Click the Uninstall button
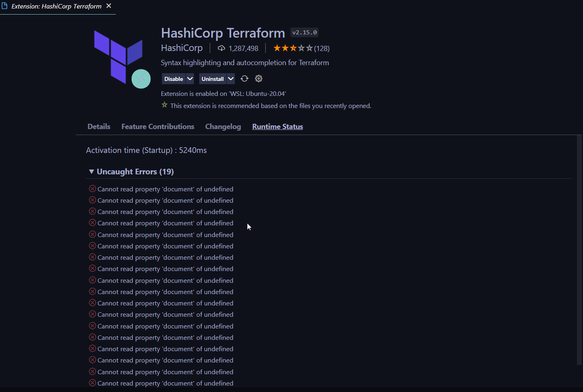This screenshot has width=583, height=392. (x=212, y=78)
